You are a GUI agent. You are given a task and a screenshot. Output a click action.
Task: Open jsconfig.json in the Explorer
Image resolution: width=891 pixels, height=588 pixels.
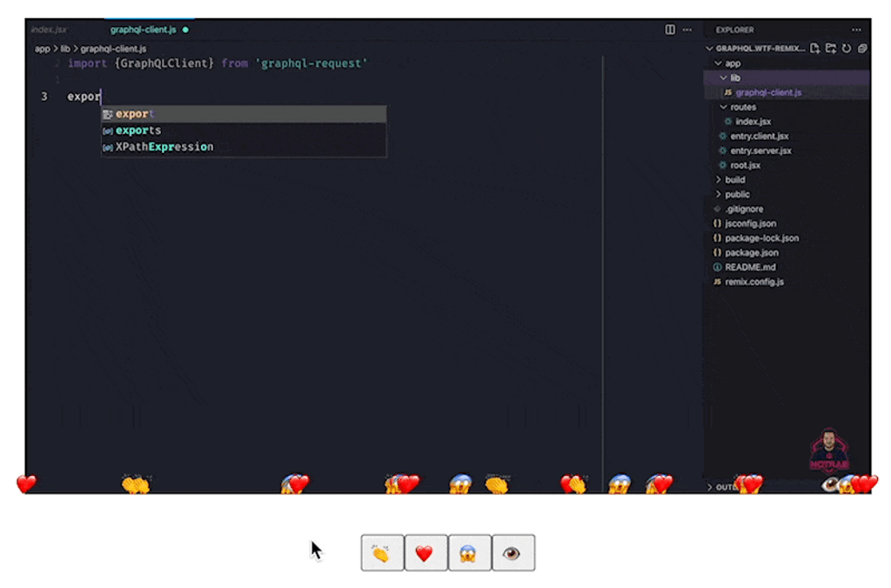786,224
